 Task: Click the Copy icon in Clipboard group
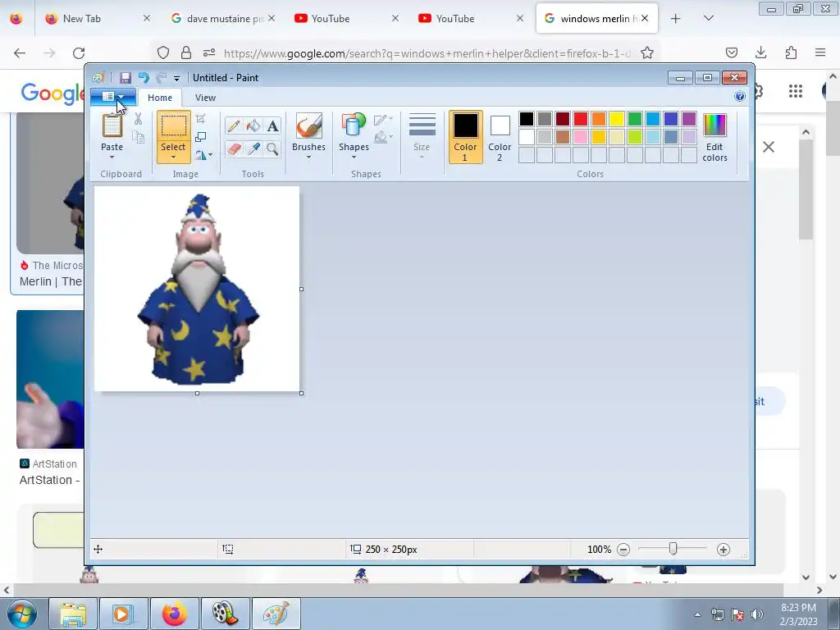tap(138, 138)
